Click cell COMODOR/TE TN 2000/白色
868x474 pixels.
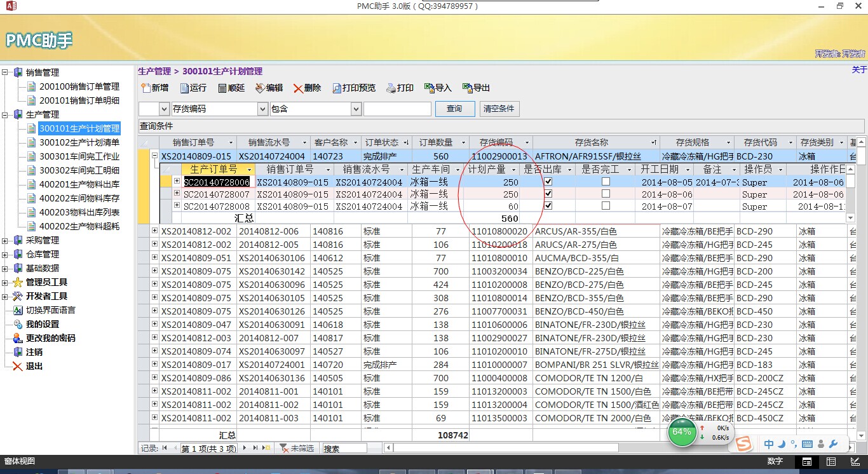coord(596,418)
